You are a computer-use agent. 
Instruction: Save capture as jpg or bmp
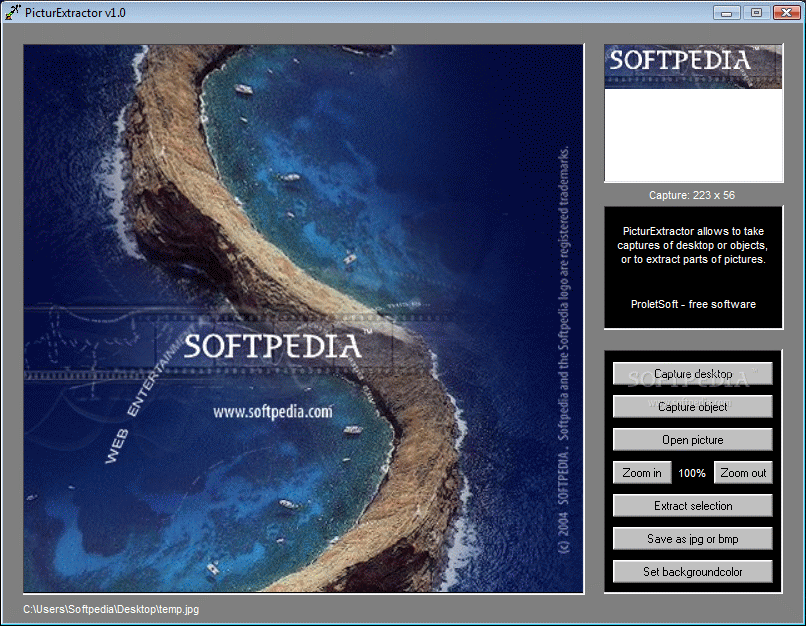692,539
